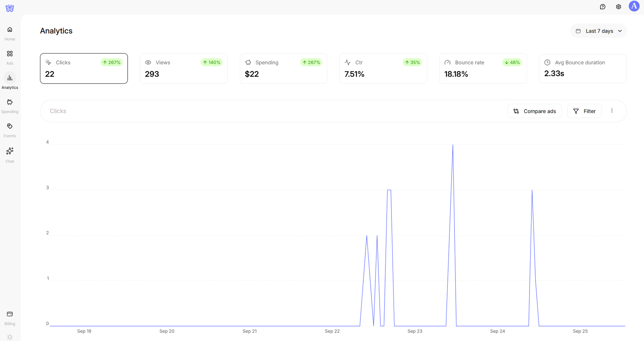Click the butterfly app logo
The width and height of the screenshot is (644, 341).
[10, 8]
